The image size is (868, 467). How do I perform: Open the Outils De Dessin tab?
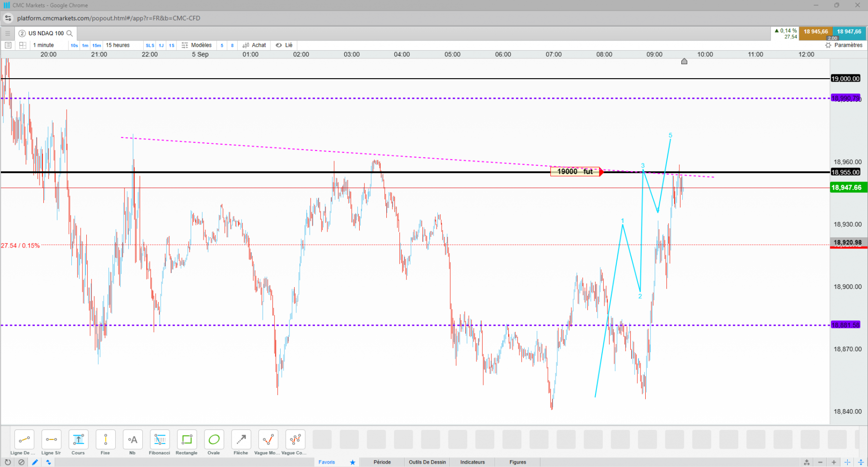(x=427, y=462)
